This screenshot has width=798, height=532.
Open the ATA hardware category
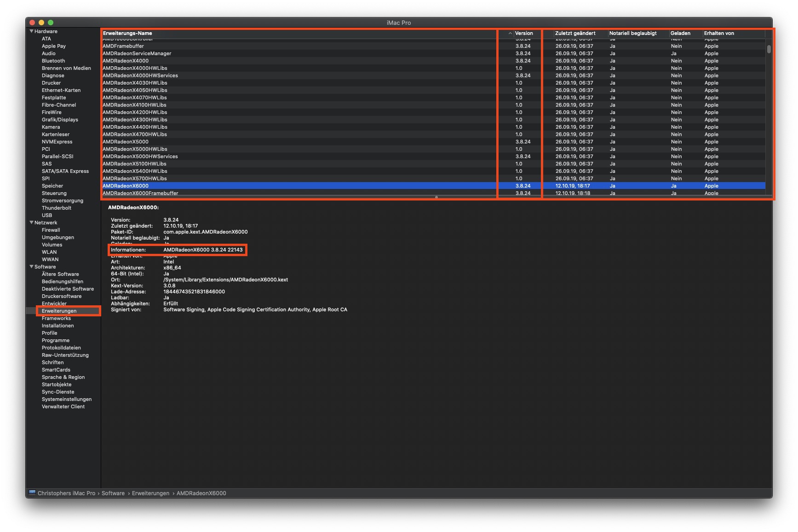click(x=46, y=39)
